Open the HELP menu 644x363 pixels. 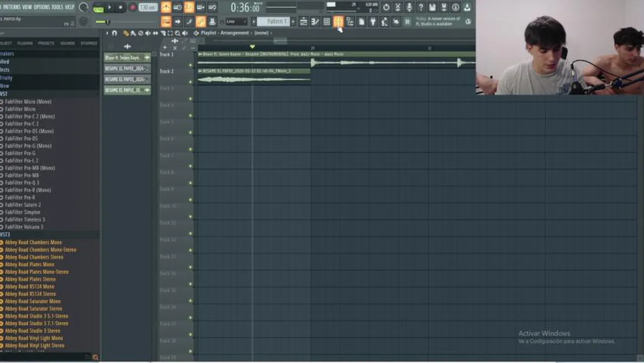point(70,7)
